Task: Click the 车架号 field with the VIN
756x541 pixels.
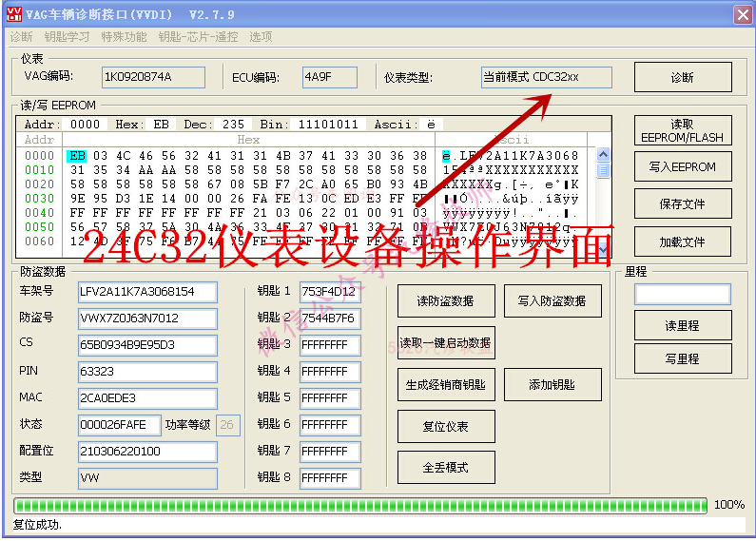Action: point(147,292)
